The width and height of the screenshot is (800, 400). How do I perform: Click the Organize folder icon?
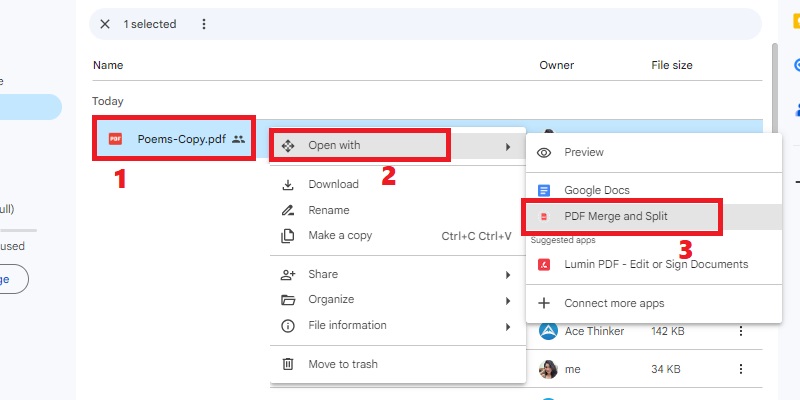tap(288, 299)
